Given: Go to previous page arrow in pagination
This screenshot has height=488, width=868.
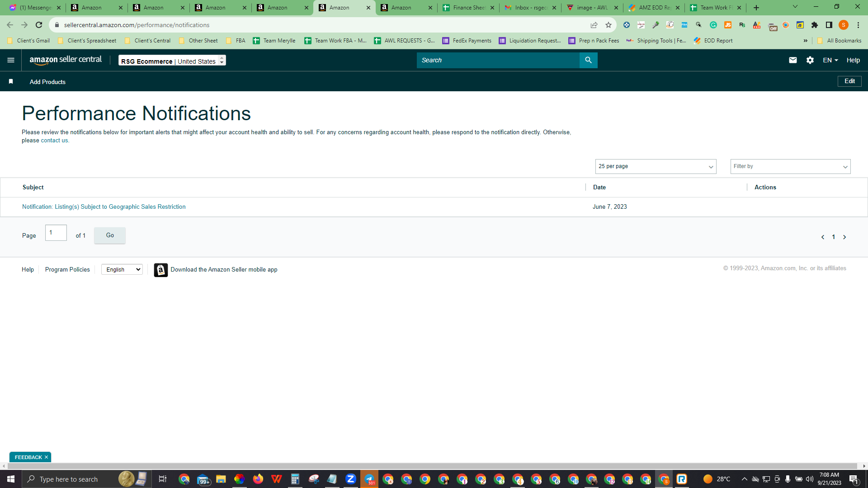Looking at the screenshot, I should click(823, 237).
